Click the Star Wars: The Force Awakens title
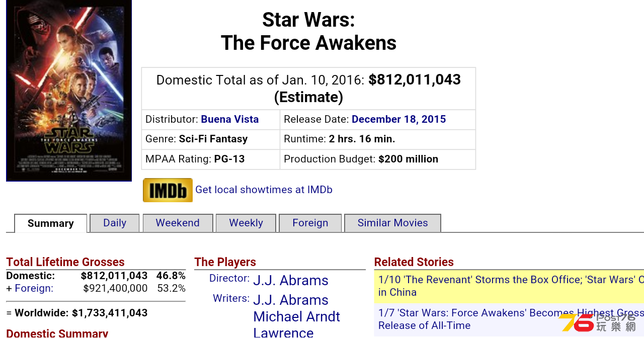Viewport: 644px width, 338px height. [309, 31]
